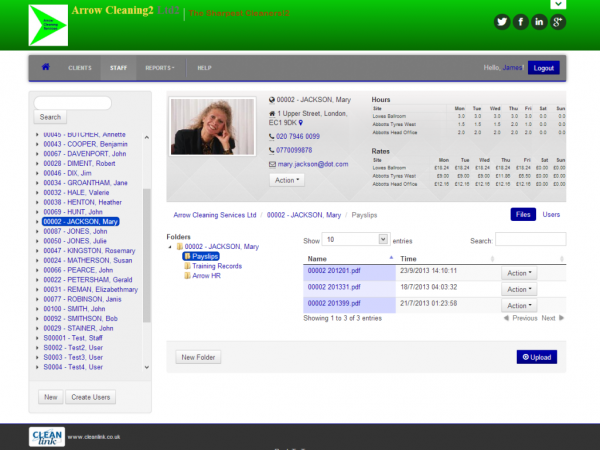Screen dimensions: 600x450
Task: Select the Staff menu item
Action: [x=118, y=68]
